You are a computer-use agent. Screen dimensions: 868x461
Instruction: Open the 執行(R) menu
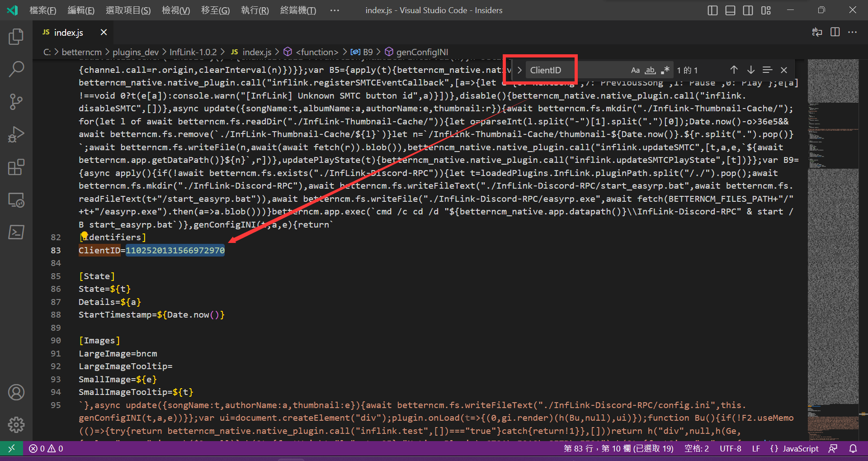pos(254,10)
